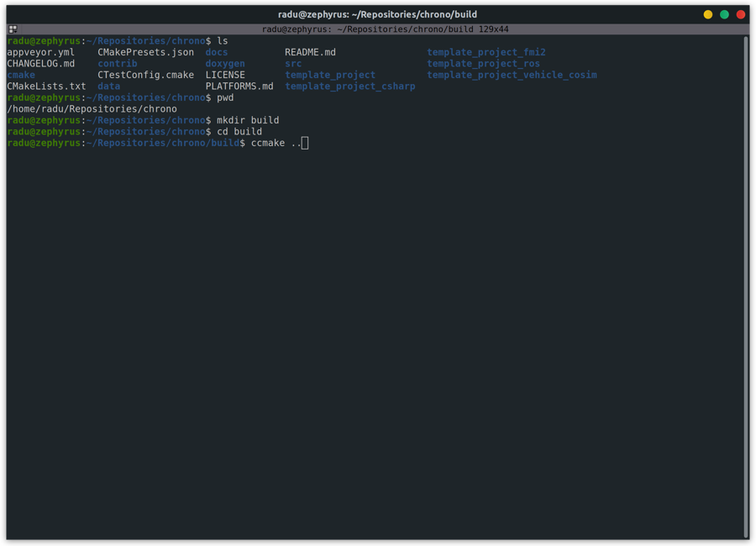Click the window title bar text

(377, 14)
